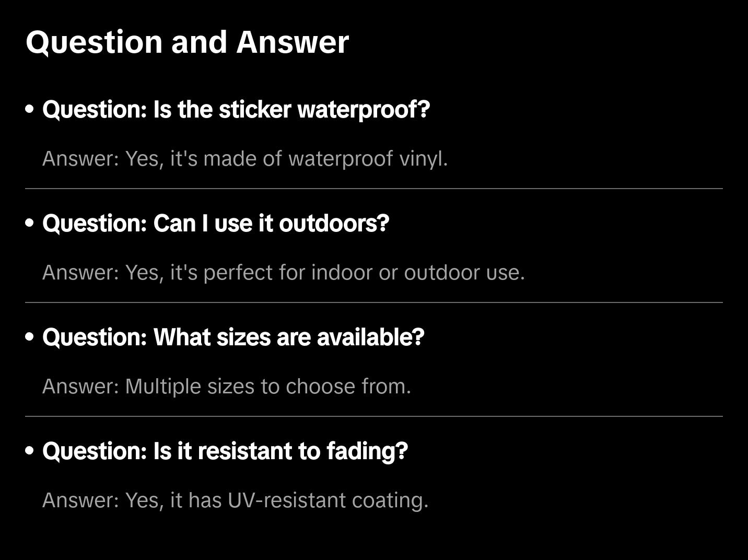The image size is (748, 560).
Task: Click the bullet beside the sizes question
Action: tap(30, 337)
